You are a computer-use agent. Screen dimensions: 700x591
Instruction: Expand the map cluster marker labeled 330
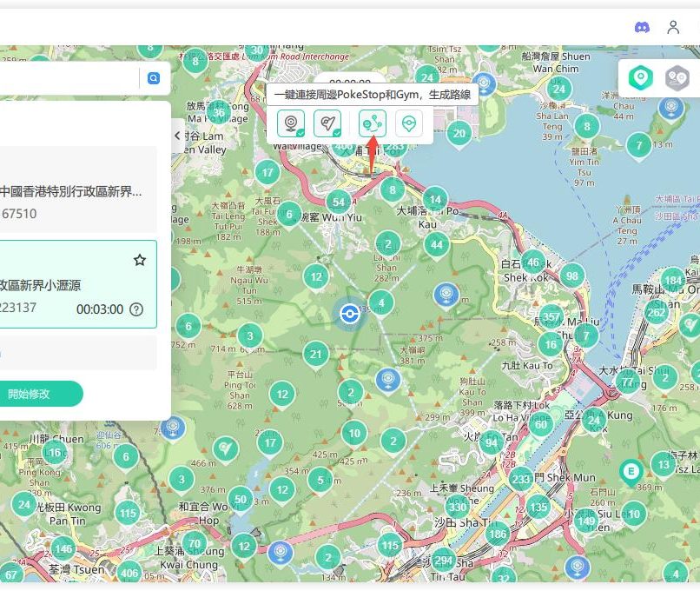click(458, 507)
